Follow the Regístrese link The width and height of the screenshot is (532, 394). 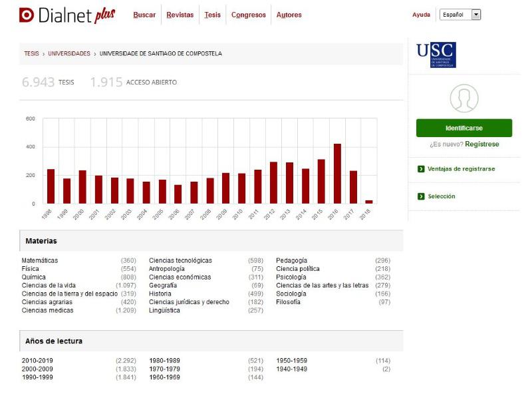pos(481,144)
